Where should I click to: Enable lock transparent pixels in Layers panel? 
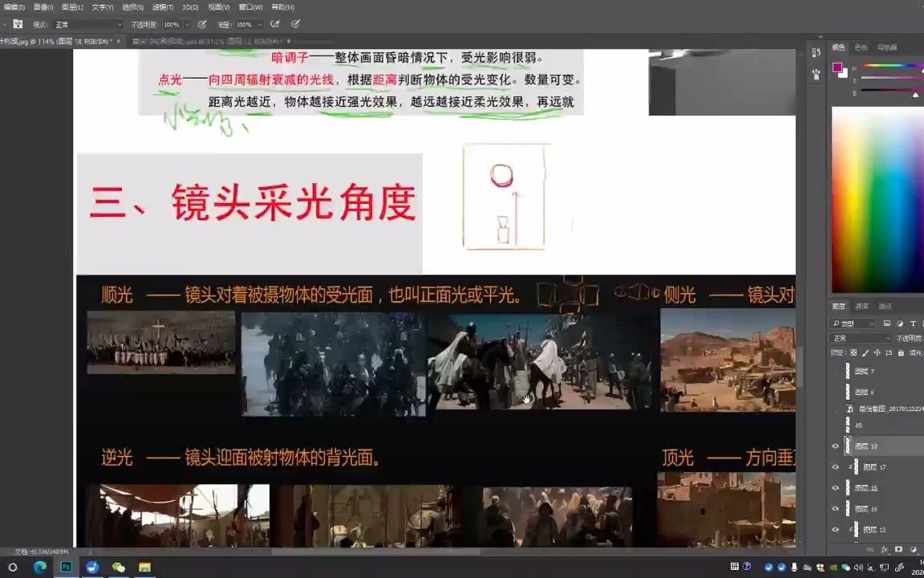pyautogui.click(x=853, y=352)
